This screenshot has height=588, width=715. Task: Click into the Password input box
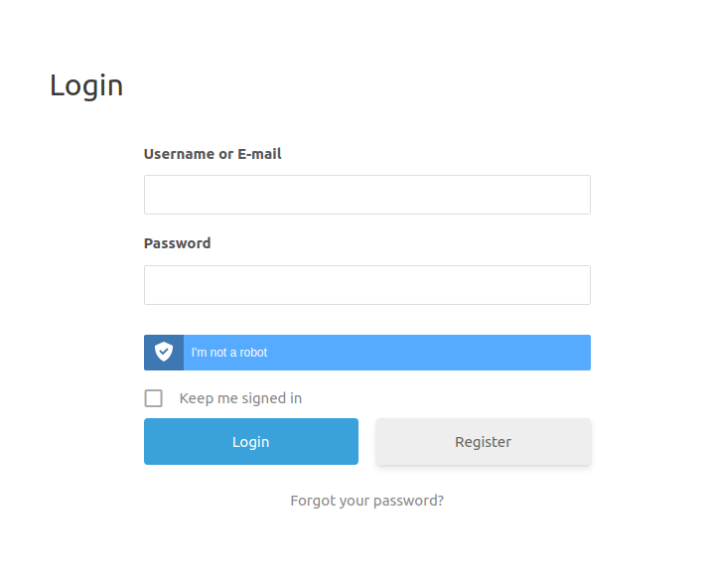pos(367,285)
